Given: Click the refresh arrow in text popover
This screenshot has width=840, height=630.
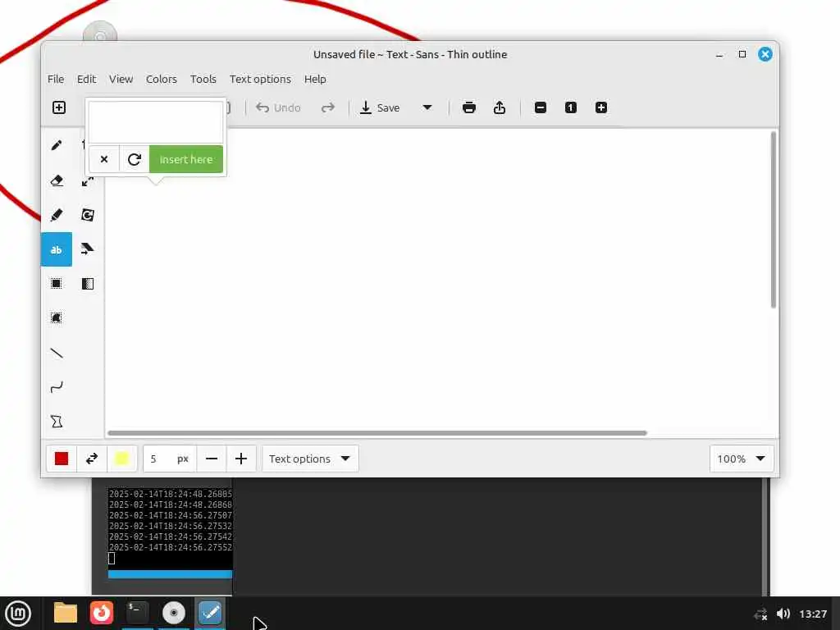Looking at the screenshot, I should (x=135, y=159).
